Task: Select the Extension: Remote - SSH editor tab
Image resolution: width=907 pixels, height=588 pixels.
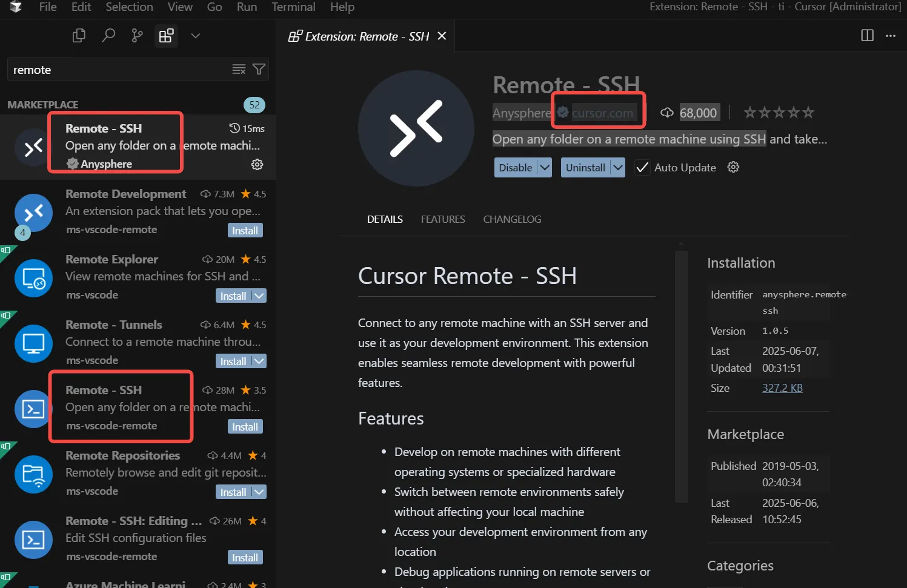Action: [367, 36]
